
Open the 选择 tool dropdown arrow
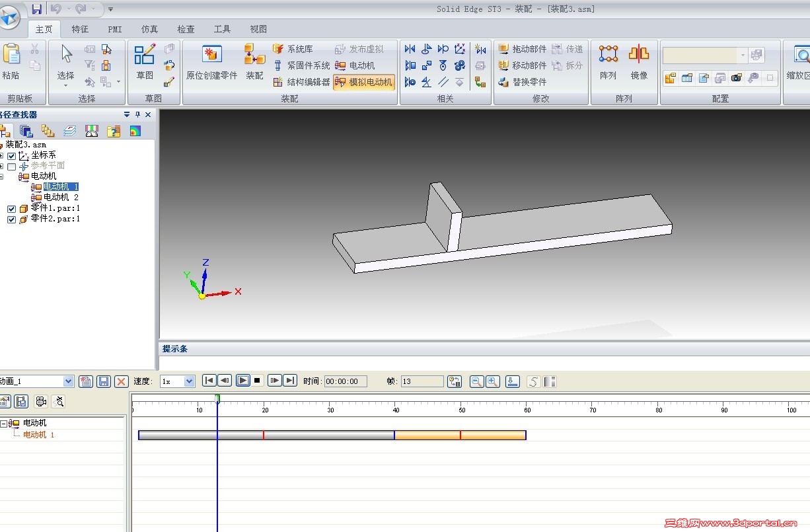click(66, 85)
